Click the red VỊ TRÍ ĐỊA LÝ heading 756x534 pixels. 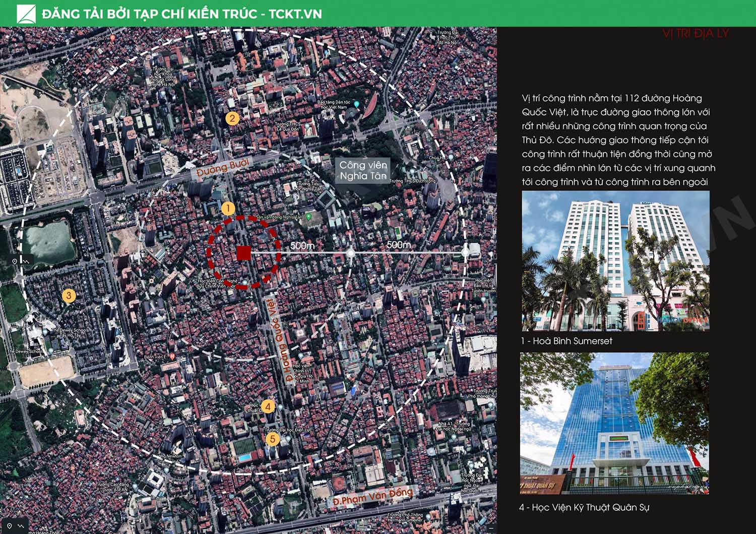pos(696,34)
